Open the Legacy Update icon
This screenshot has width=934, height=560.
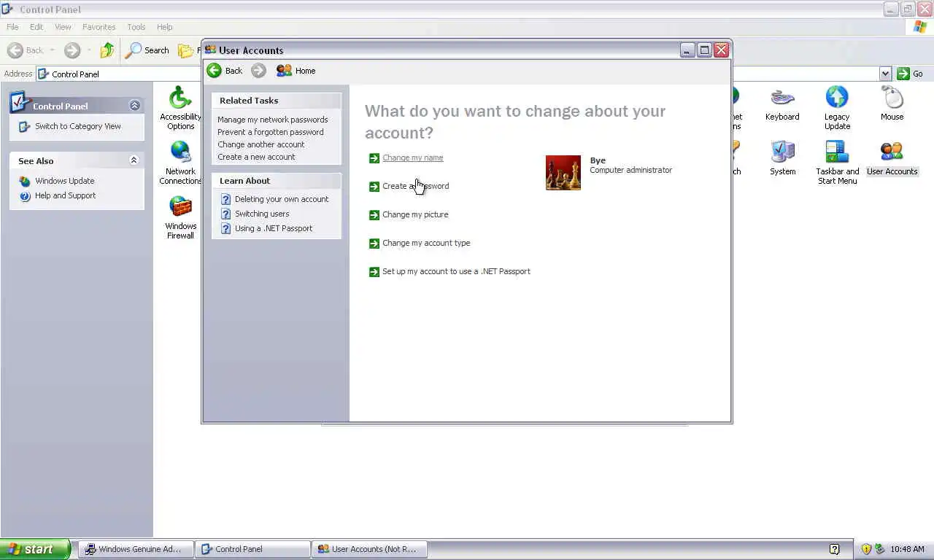pyautogui.click(x=837, y=109)
